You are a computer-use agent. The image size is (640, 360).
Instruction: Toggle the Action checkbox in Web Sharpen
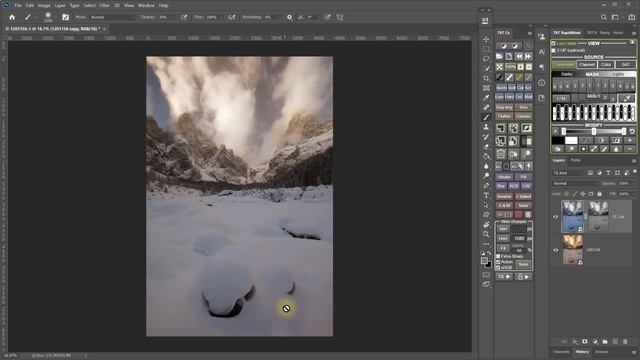click(x=498, y=262)
